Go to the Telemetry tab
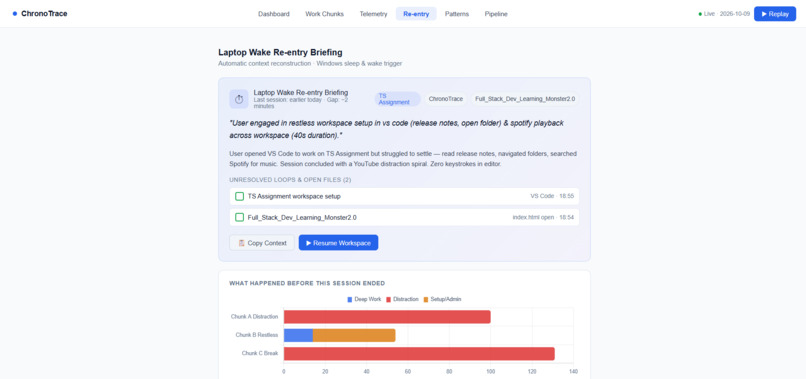The image size is (806, 379). click(x=373, y=14)
